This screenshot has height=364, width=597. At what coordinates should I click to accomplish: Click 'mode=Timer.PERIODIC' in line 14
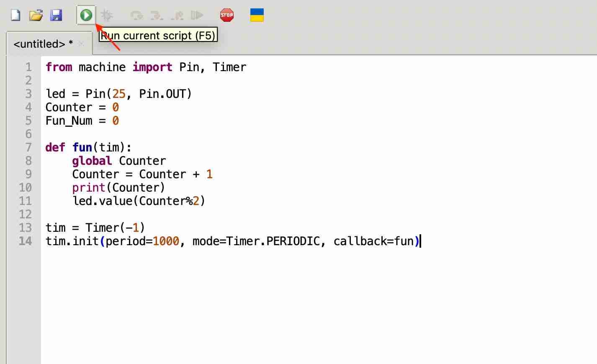(x=256, y=241)
